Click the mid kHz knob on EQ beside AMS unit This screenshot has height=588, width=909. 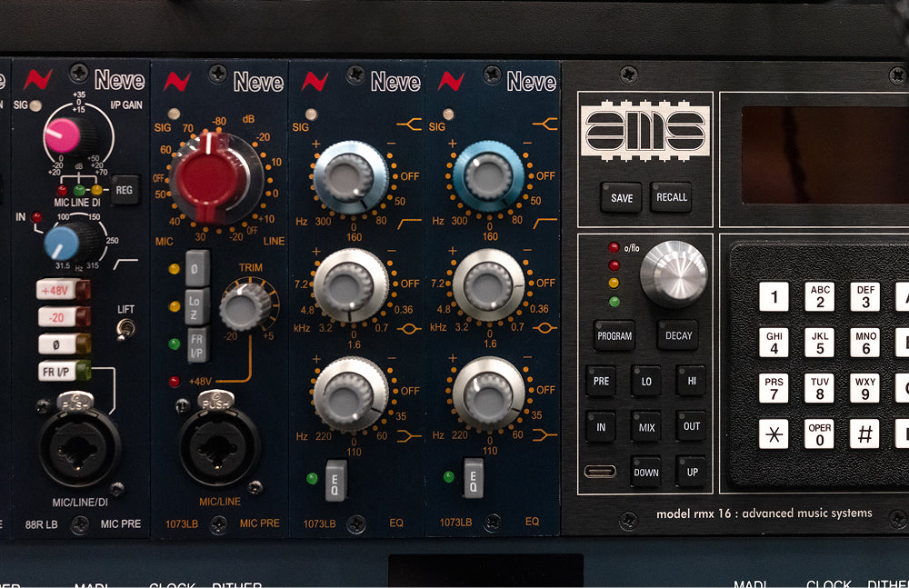[489, 284]
